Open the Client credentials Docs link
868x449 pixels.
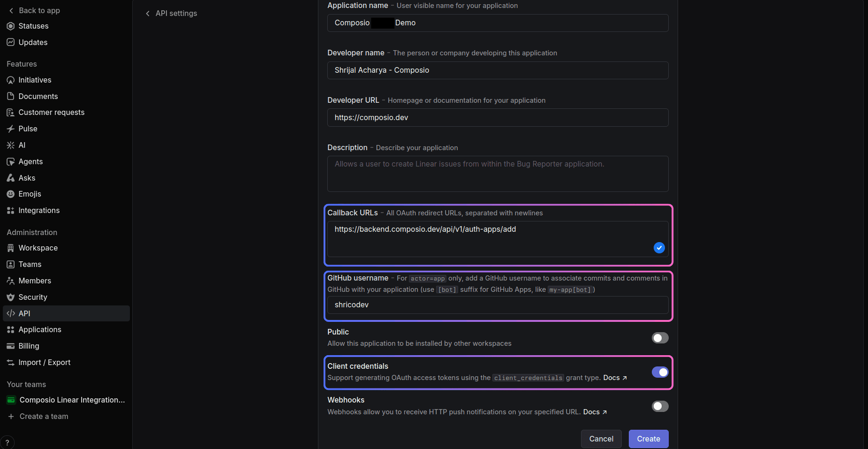pos(615,378)
